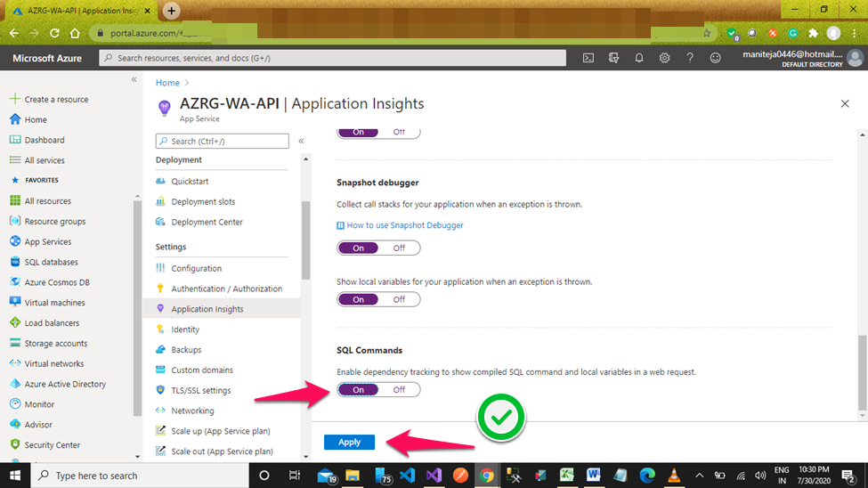Click content pane vertical scrollbar
Image resolution: width=868 pixels, height=488 pixels.
pos(862,372)
